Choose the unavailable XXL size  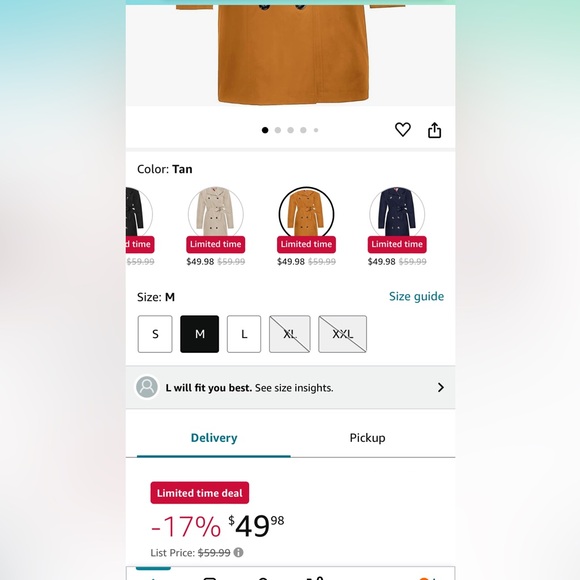[x=343, y=334]
